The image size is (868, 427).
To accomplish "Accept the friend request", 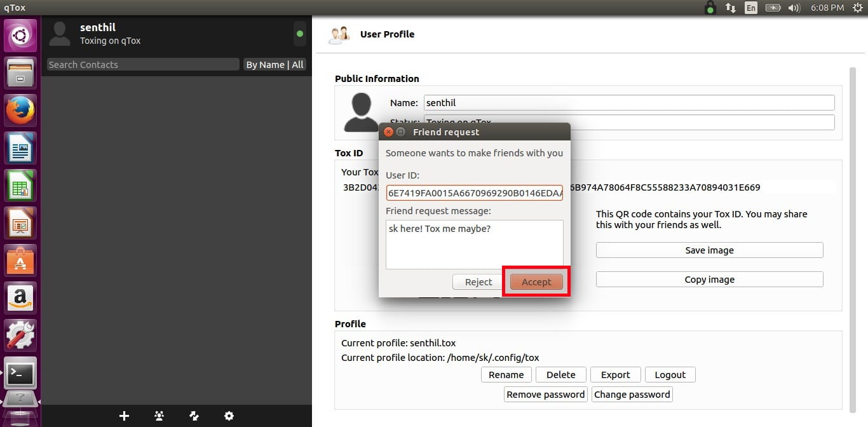I will (536, 282).
